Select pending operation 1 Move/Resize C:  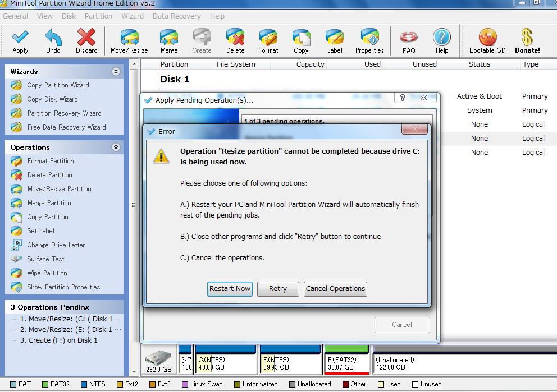[x=69, y=319]
